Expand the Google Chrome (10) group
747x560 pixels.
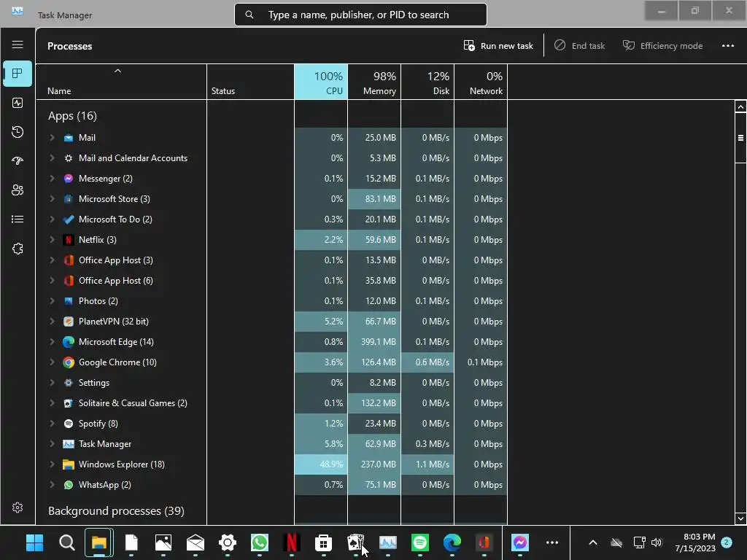pos(52,362)
